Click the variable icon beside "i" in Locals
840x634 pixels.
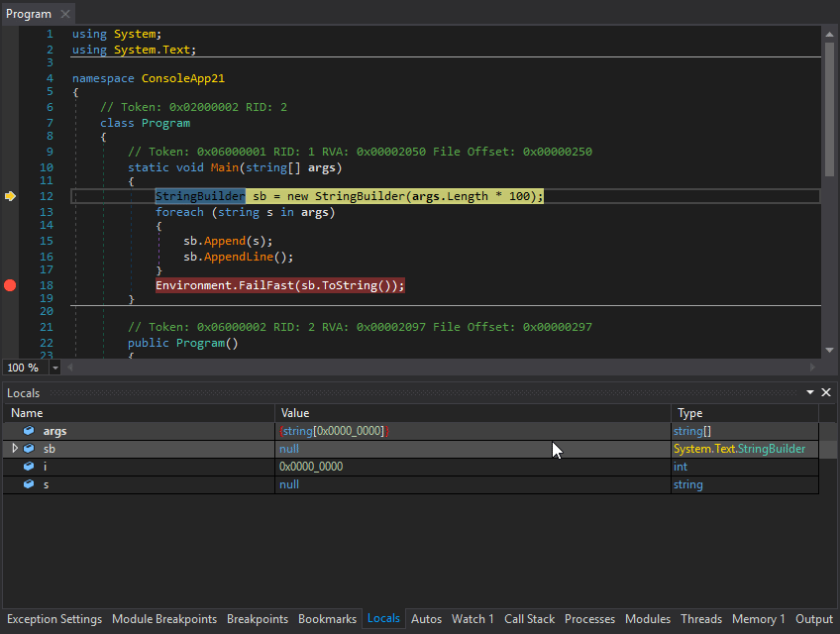[x=28, y=466]
